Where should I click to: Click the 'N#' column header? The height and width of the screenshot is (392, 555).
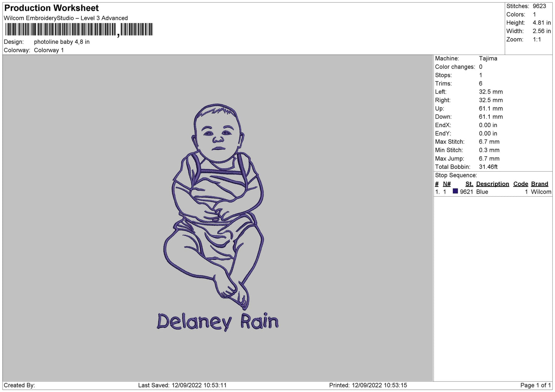click(447, 184)
